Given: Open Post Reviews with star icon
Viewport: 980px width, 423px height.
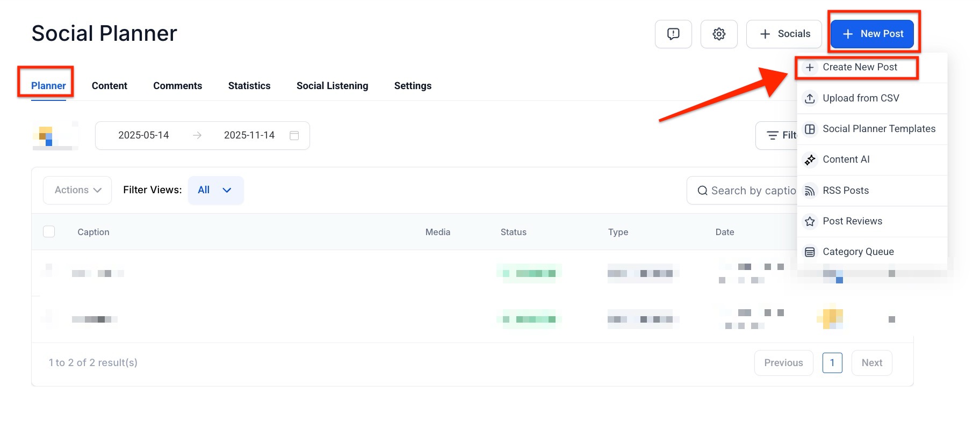Looking at the screenshot, I should pyautogui.click(x=852, y=221).
